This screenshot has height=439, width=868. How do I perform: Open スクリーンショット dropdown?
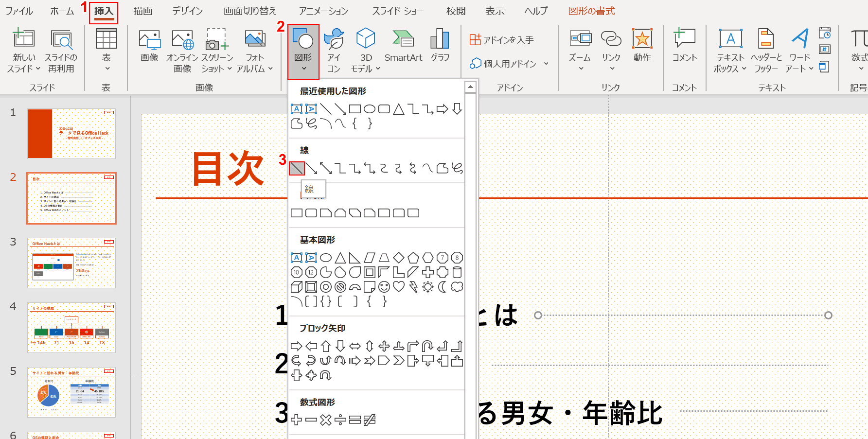pyautogui.click(x=217, y=51)
